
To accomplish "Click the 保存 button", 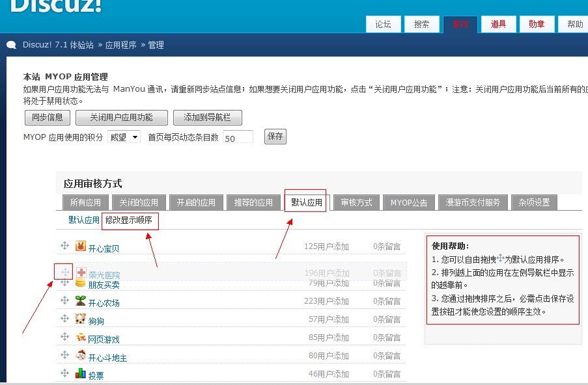I will coord(275,136).
